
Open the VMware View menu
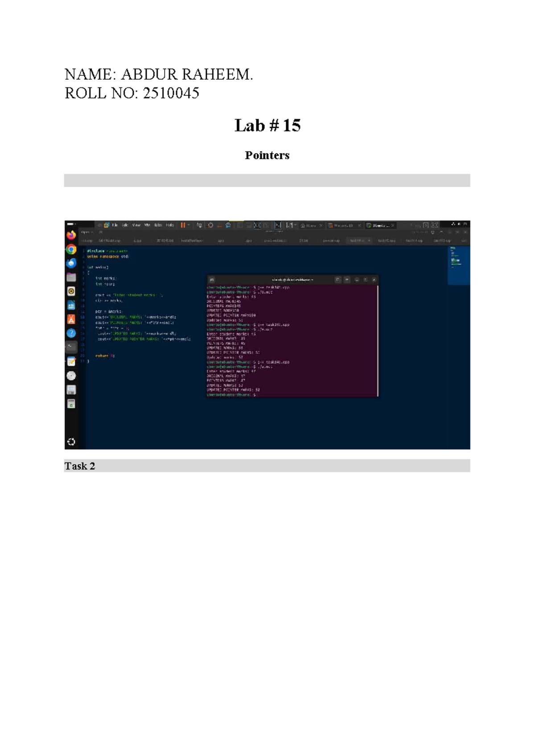point(136,226)
